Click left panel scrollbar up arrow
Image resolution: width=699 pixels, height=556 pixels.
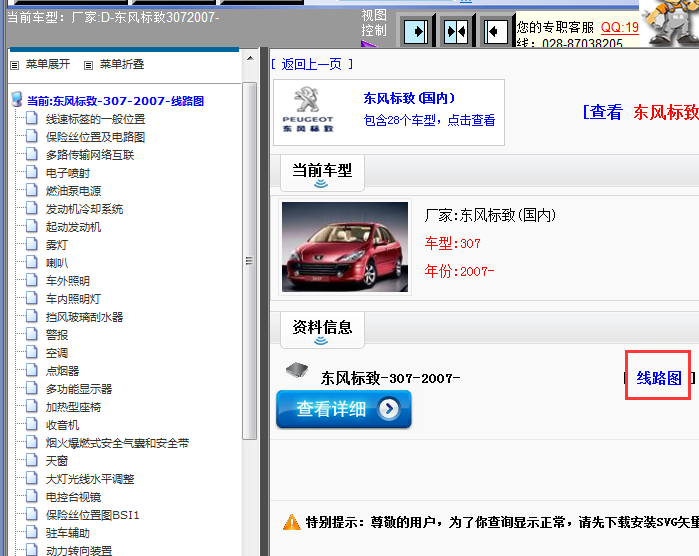tap(250, 58)
